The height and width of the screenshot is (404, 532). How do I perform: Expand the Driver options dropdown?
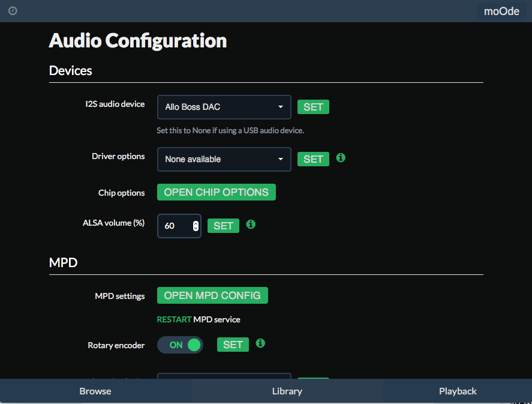coord(224,159)
